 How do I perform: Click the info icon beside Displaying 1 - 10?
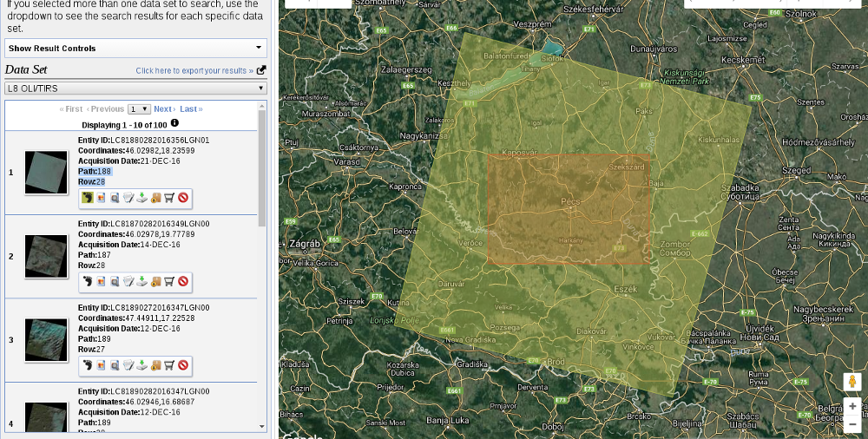[x=175, y=123]
